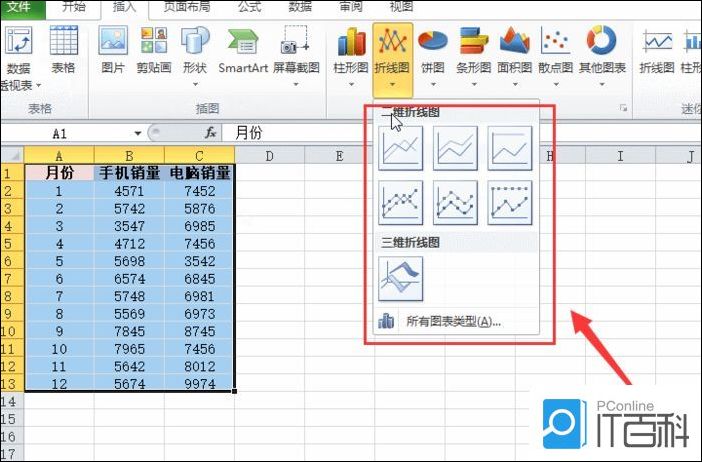Viewport: 702px width, 462px height.
Task: Click cell with value 3542
Action: click(x=200, y=261)
